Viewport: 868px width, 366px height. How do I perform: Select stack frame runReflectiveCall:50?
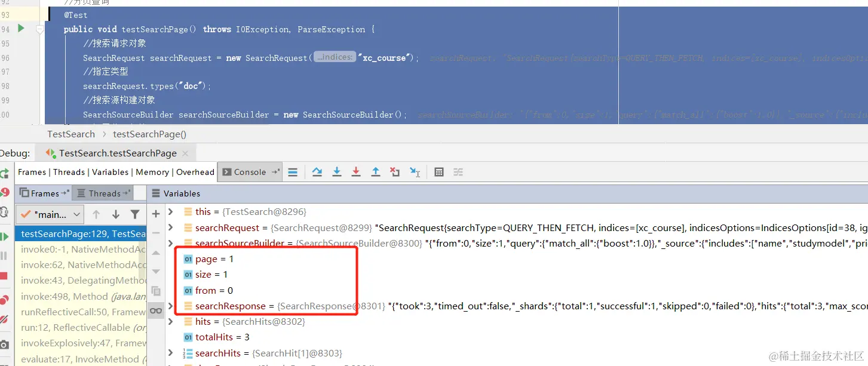click(x=81, y=312)
